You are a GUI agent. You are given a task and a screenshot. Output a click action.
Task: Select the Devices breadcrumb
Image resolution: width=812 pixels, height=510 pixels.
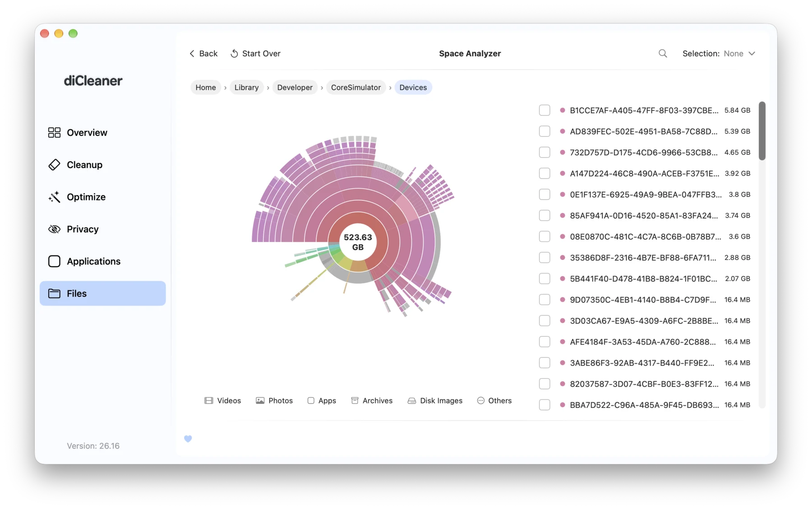click(413, 87)
